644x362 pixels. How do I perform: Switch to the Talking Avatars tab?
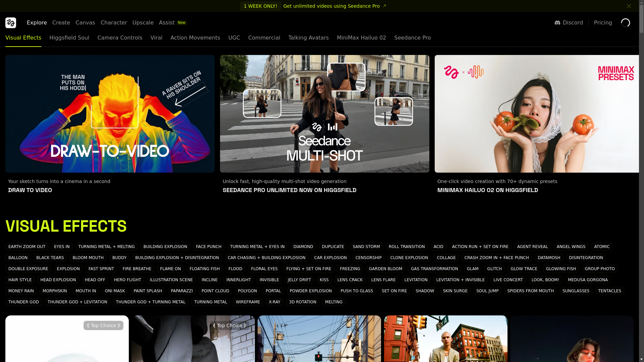(x=308, y=38)
